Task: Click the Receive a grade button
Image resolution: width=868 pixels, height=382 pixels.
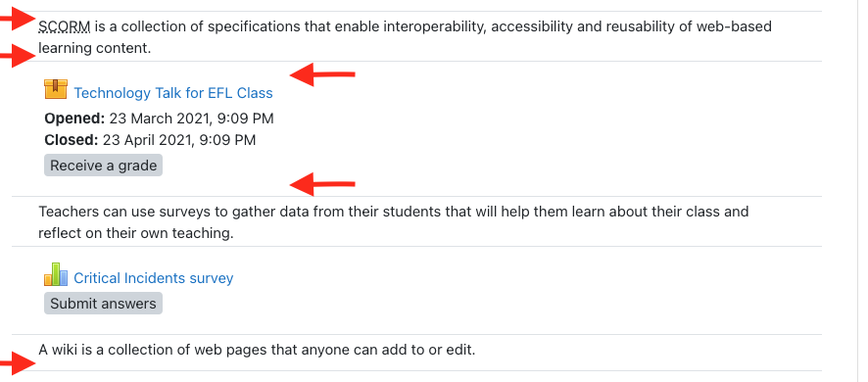Action: point(104,166)
